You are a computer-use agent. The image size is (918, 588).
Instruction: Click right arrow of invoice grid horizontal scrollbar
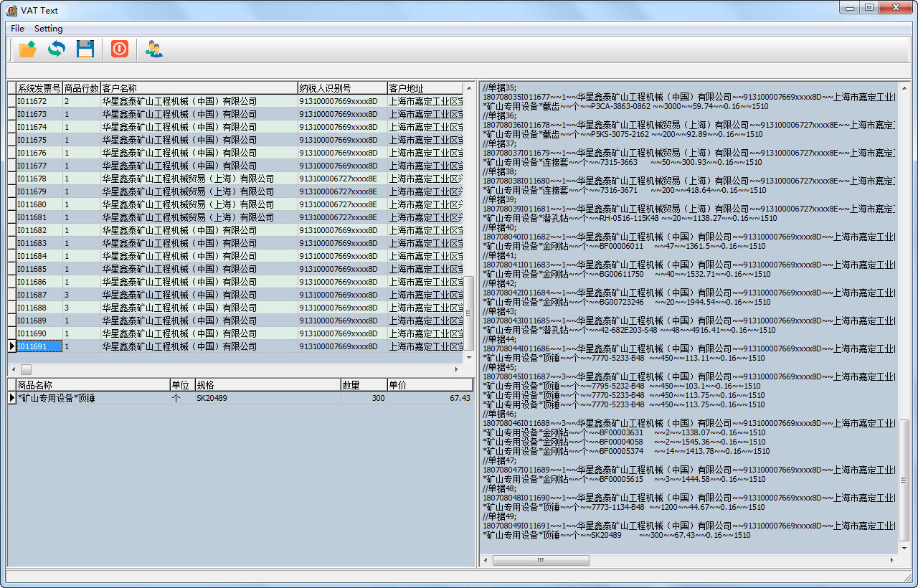457,369
